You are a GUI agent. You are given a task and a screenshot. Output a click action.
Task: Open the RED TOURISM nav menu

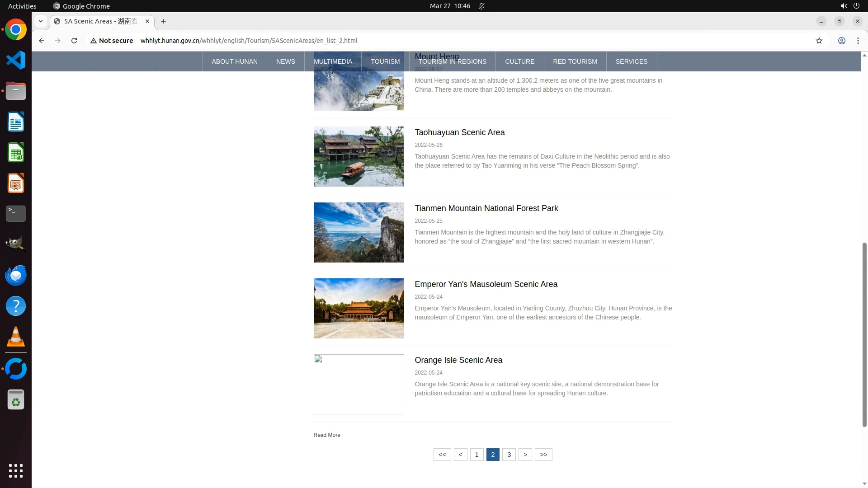point(575,61)
